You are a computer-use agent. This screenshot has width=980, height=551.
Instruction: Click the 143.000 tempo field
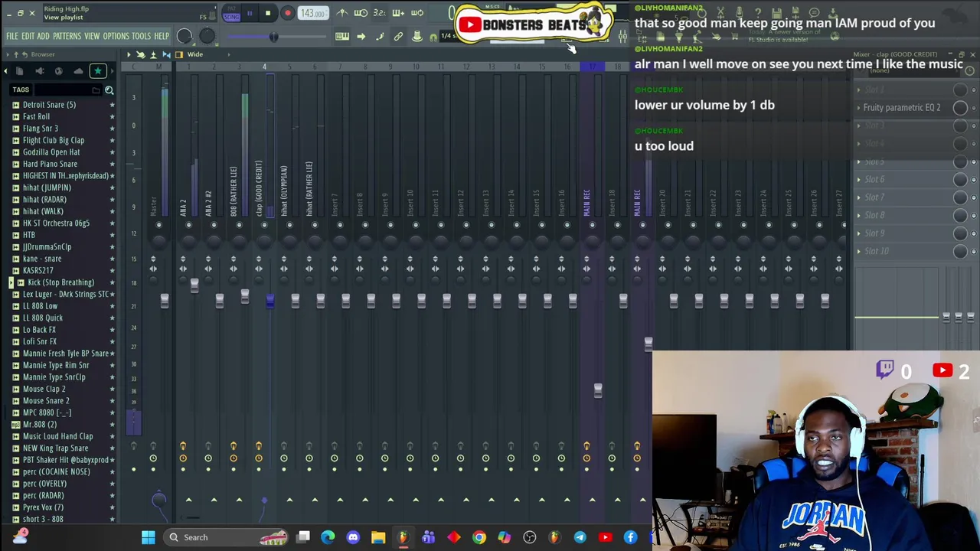click(312, 13)
